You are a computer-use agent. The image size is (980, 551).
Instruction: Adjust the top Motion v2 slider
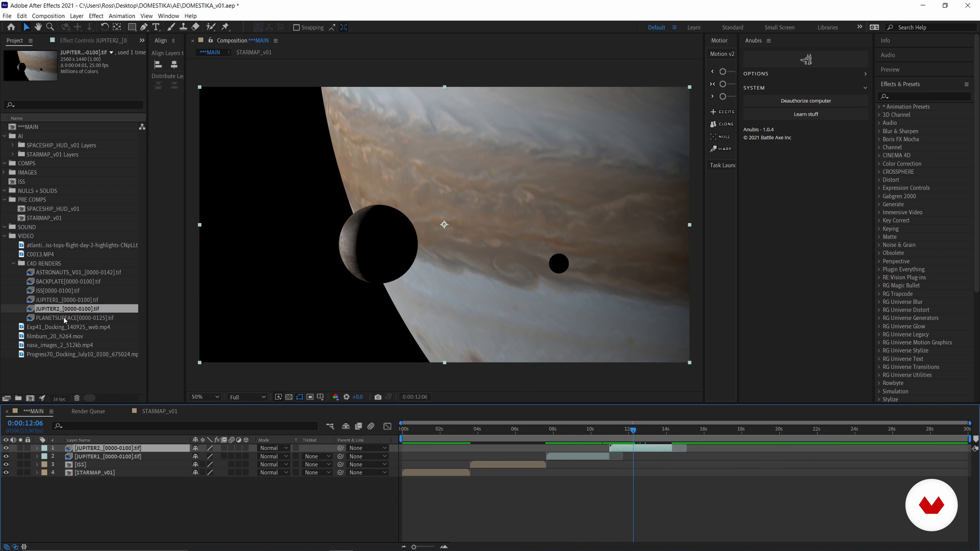coord(723,71)
